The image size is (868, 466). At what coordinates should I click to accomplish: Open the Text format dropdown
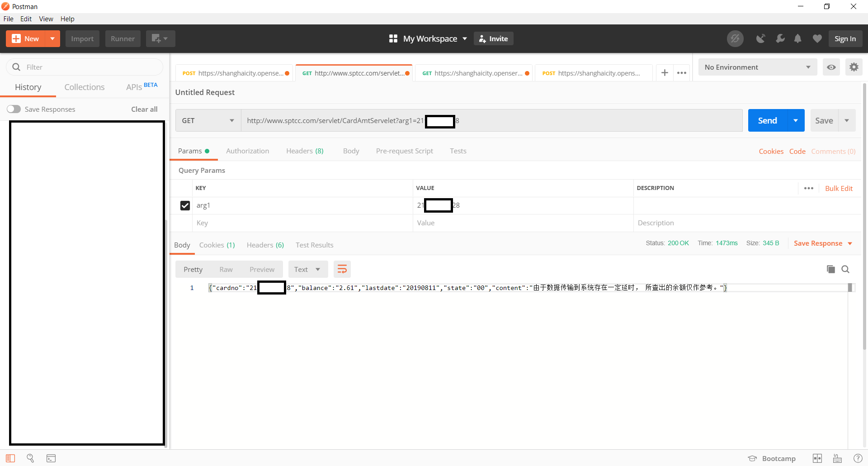click(x=307, y=270)
